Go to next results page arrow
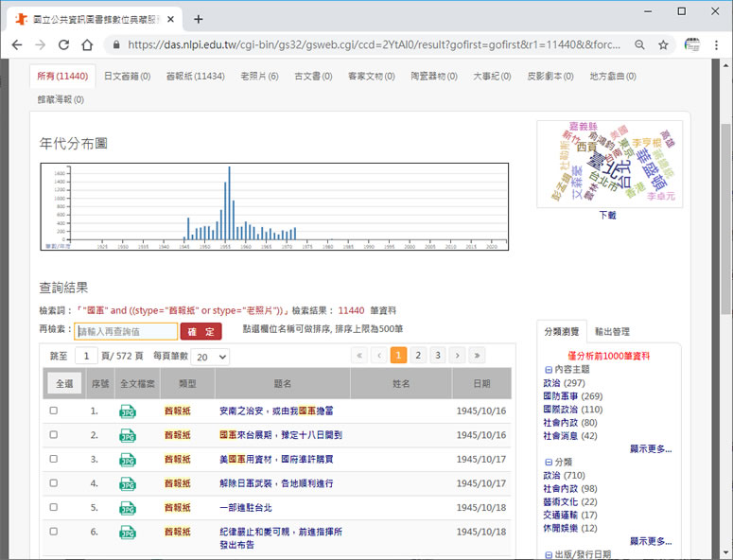This screenshot has height=560, width=733. coord(457,356)
